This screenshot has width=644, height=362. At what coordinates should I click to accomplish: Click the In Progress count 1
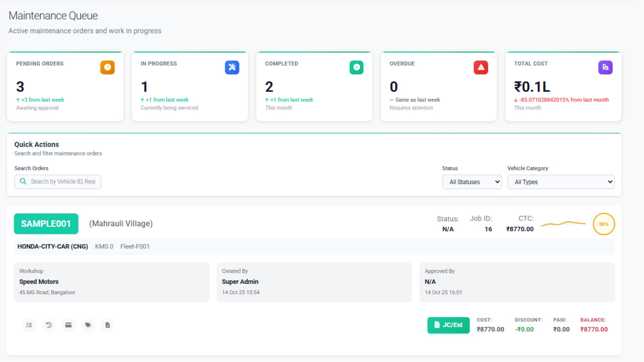(145, 87)
